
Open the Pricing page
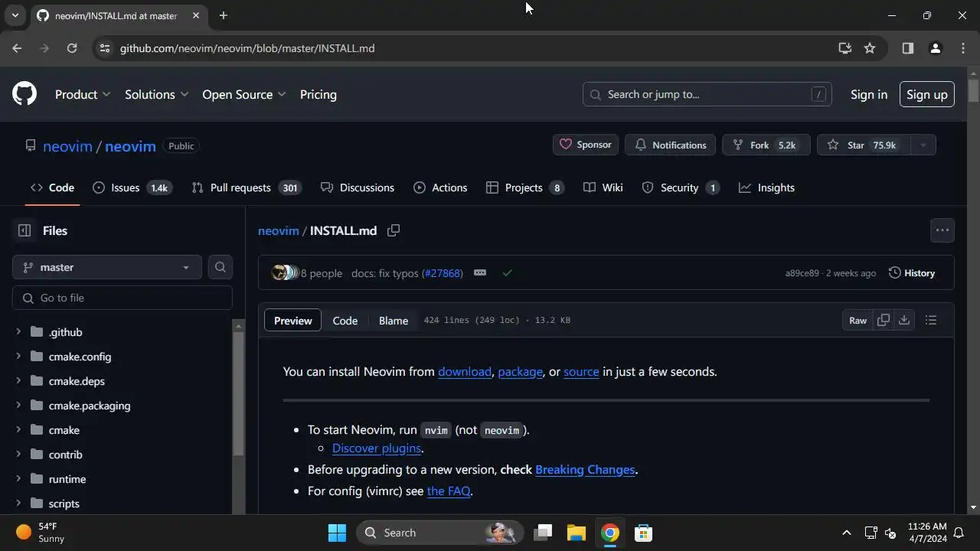[x=318, y=94]
